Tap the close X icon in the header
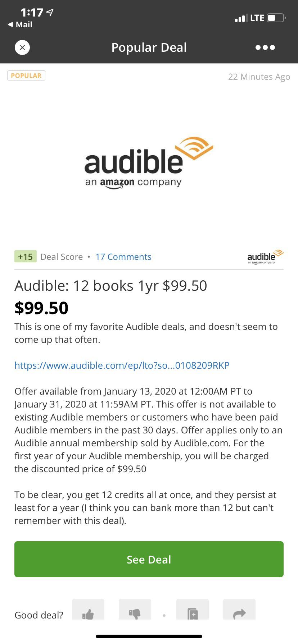The height and width of the screenshot is (644, 298). [22, 47]
